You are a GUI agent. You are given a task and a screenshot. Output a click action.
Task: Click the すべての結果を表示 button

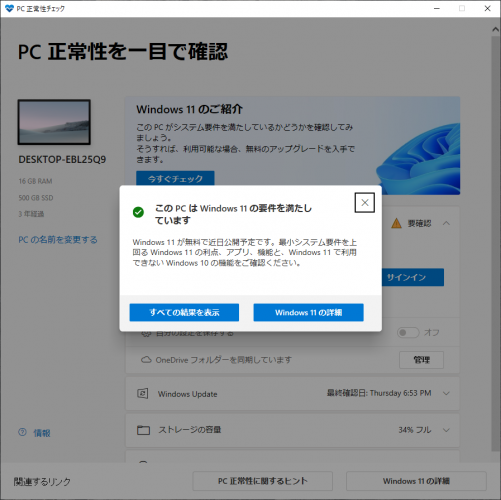pos(184,312)
